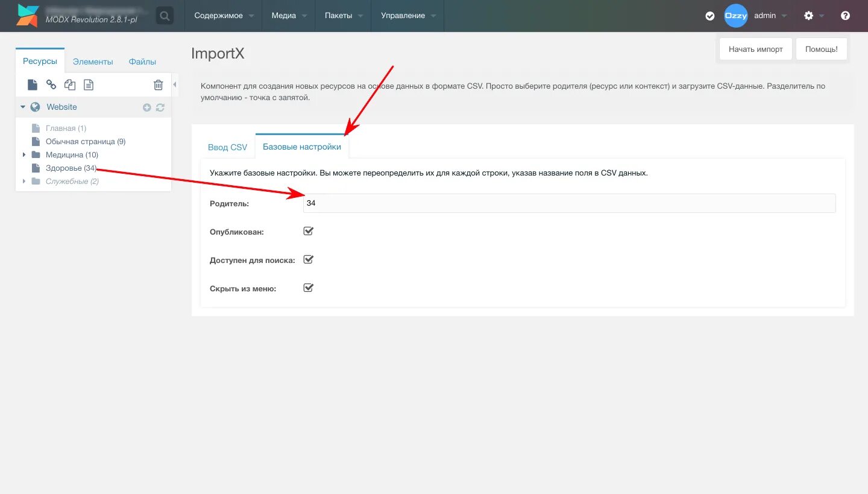Add a resource to Website context
Viewport: 868px width, 494px height.
[146, 107]
